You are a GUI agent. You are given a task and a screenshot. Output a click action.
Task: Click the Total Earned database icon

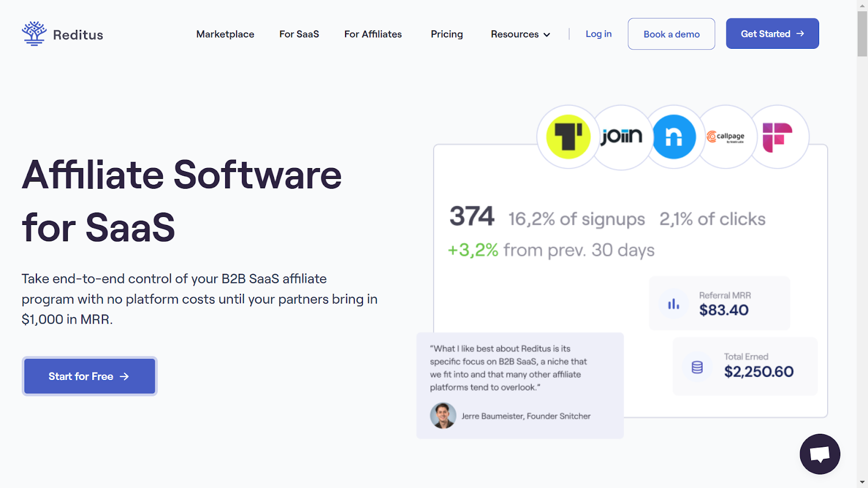tap(697, 367)
